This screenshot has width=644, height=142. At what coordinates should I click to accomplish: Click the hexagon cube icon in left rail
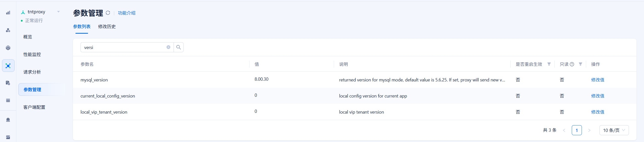pos(8,48)
